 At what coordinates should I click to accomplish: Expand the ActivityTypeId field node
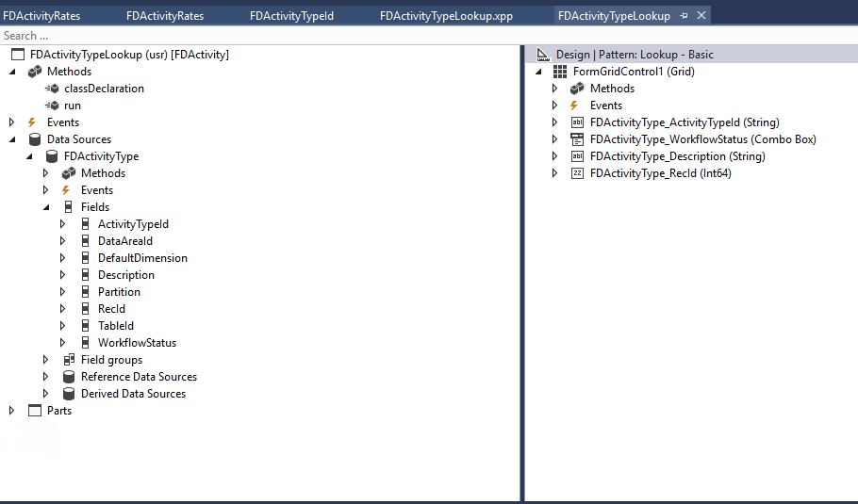62,224
